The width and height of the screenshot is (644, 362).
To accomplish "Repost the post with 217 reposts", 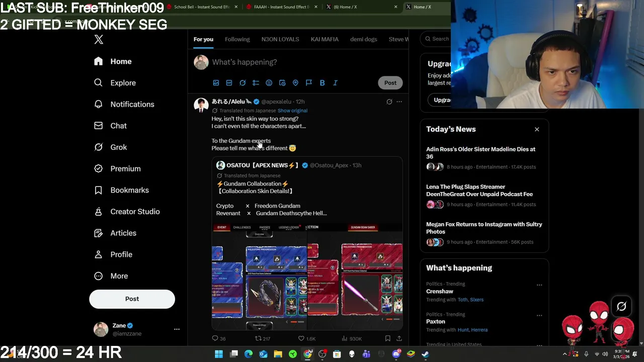I will click(263, 339).
